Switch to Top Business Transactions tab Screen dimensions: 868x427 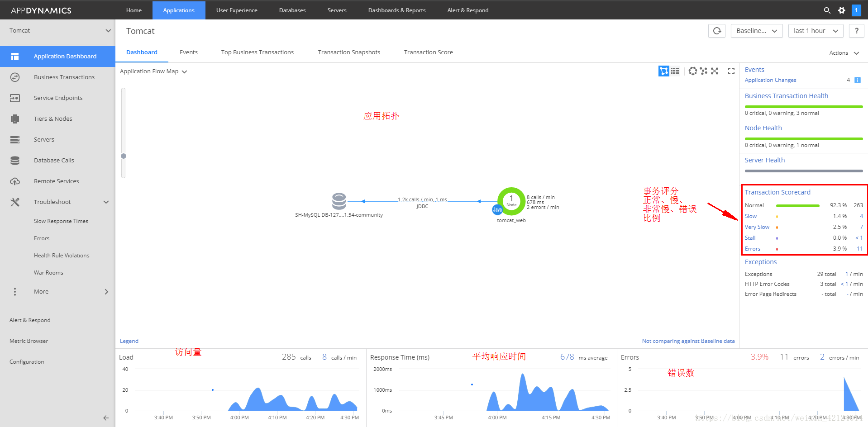point(258,52)
